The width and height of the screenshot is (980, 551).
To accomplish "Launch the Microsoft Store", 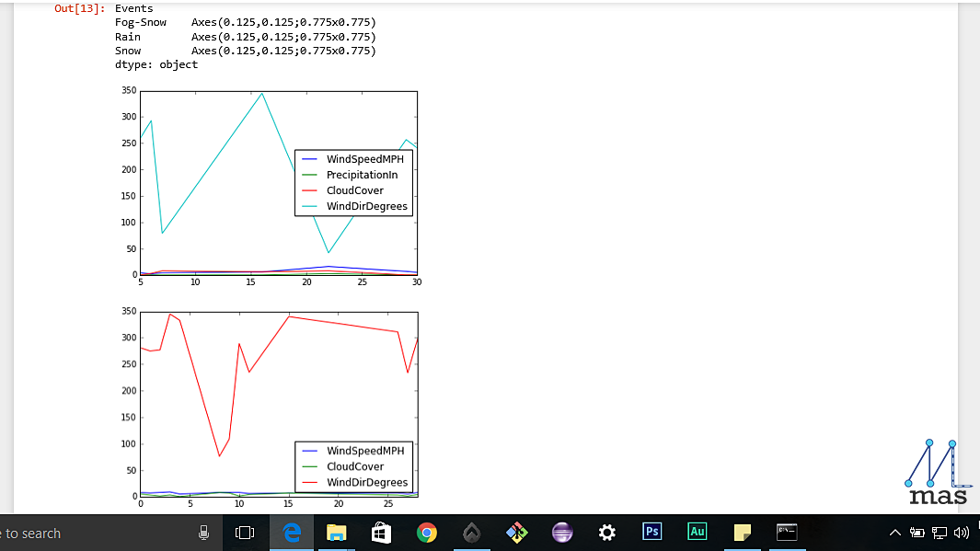I will coord(381,533).
